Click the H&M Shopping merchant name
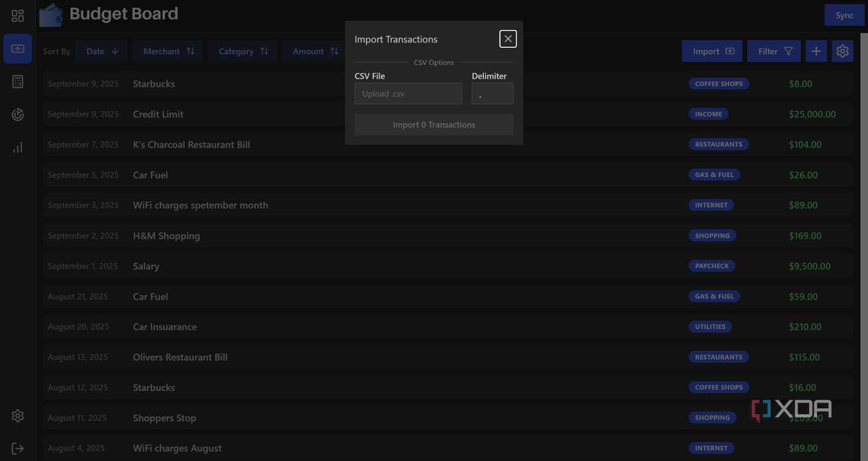The width and height of the screenshot is (868, 461). [x=167, y=236]
